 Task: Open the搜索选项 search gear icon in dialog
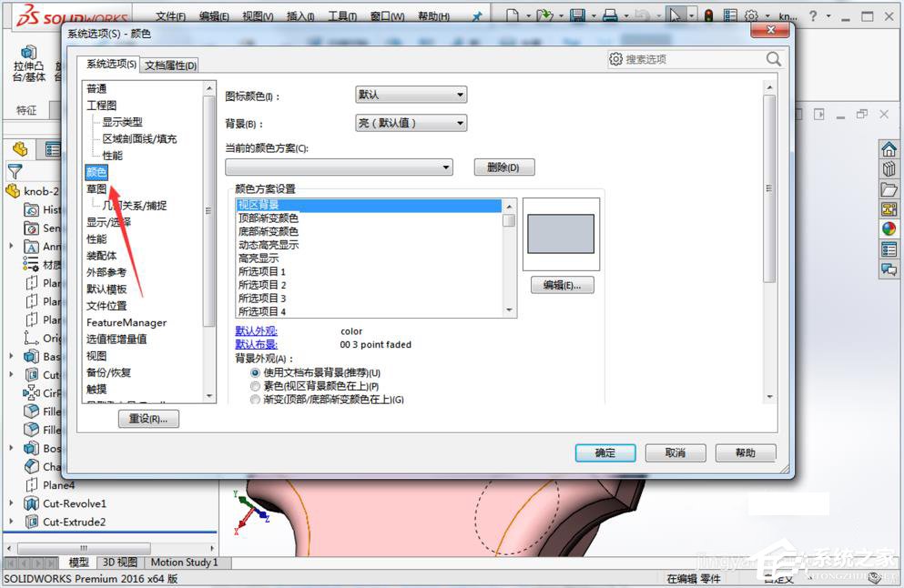615,58
